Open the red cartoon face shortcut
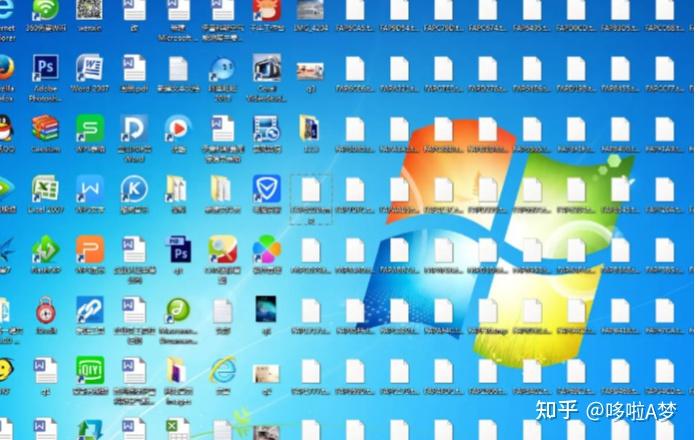Image resolution: width=696 pixels, height=440 pixels. coord(266,10)
